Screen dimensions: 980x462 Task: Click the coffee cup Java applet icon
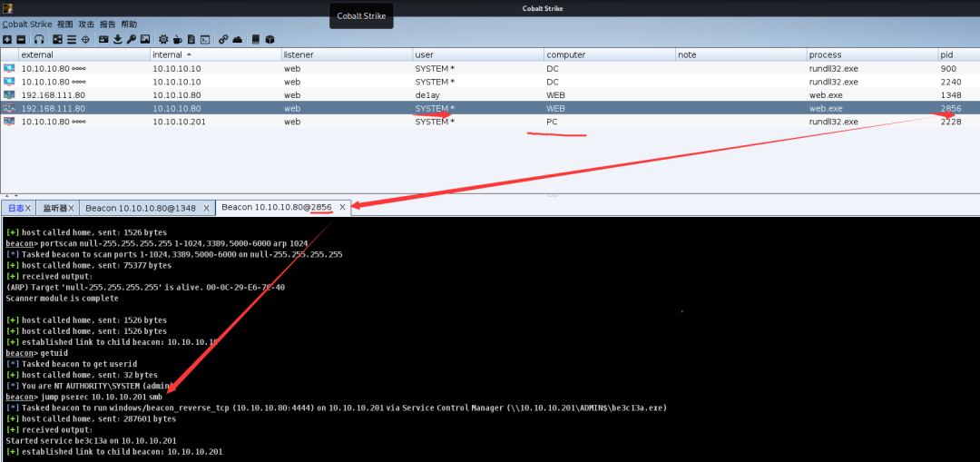coord(178,39)
